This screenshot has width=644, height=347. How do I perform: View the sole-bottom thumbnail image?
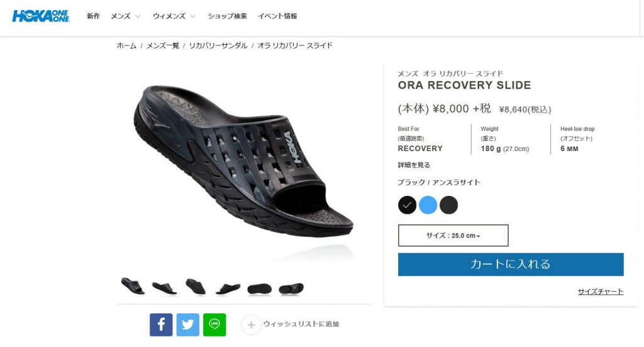click(x=259, y=289)
